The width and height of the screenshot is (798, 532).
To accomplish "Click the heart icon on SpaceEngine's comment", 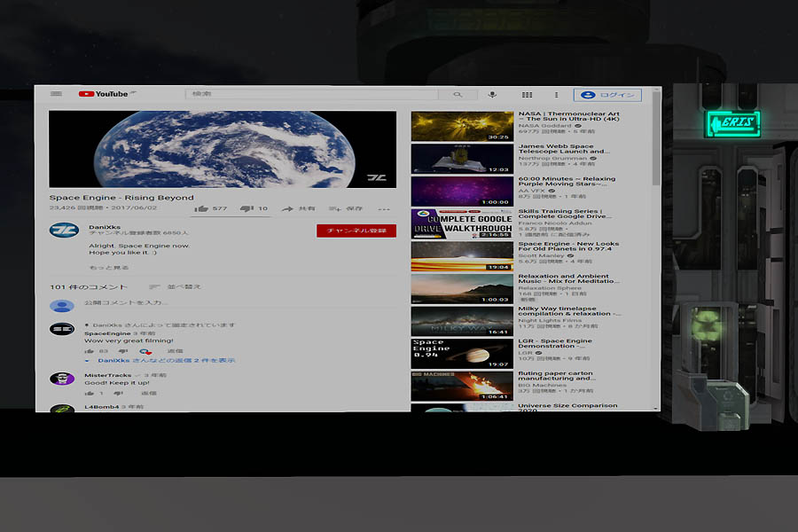I will click(145, 351).
